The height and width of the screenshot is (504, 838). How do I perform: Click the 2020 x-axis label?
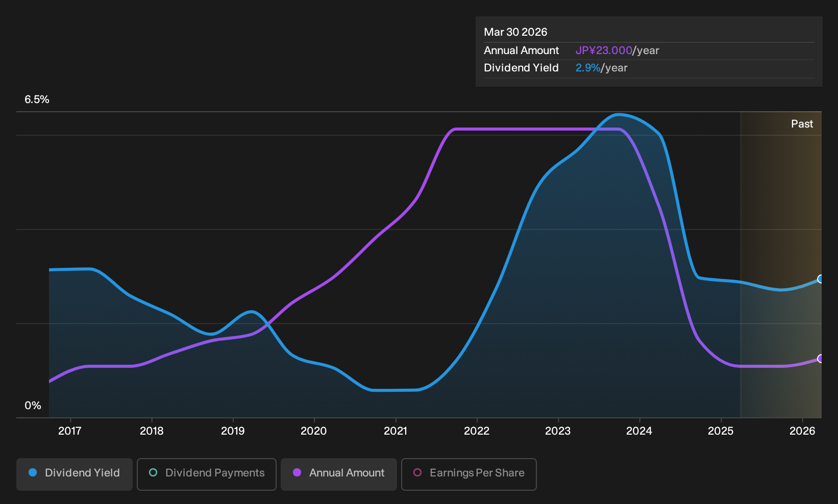pyautogui.click(x=314, y=431)
